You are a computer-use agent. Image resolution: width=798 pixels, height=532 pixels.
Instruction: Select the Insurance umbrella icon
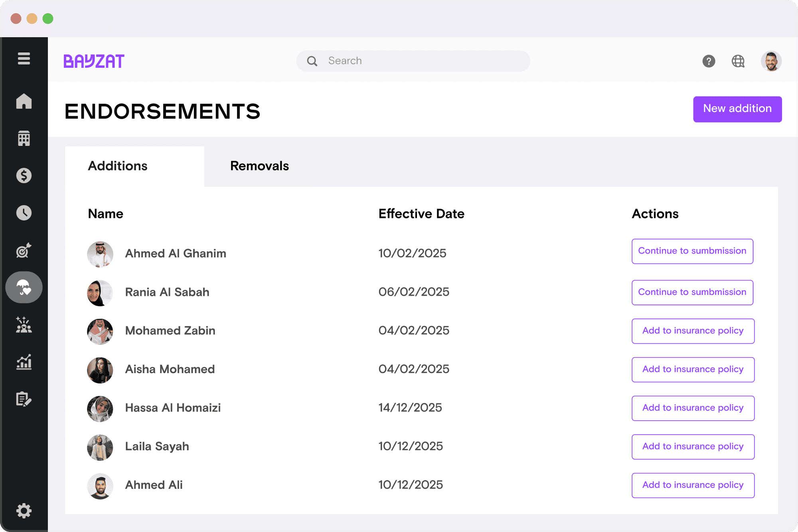click(x=24, y=287)
